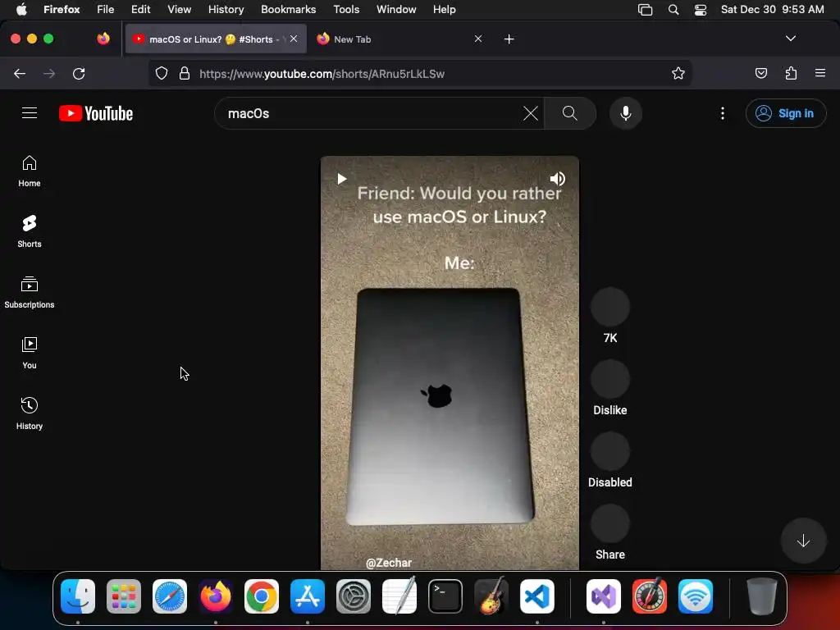
Task: Open Terminal from the Dock
Action: click(x=445, y=596)
